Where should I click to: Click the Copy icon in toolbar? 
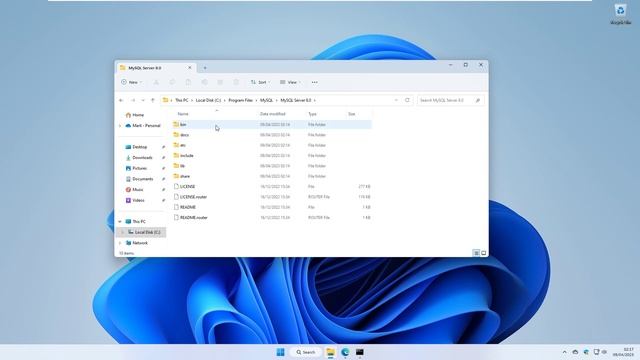click(x=172, y=82)
